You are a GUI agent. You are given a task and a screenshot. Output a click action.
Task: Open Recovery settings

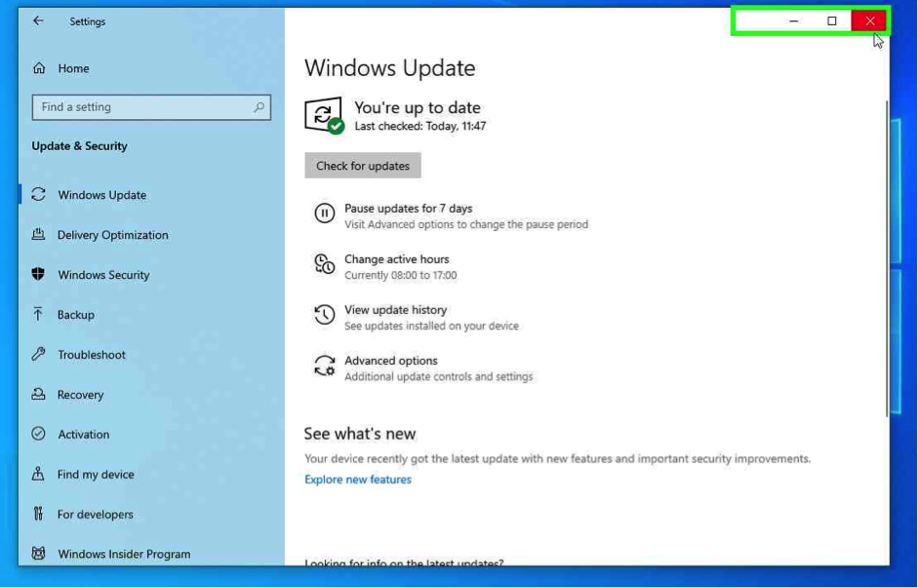[x=80, y=395]
